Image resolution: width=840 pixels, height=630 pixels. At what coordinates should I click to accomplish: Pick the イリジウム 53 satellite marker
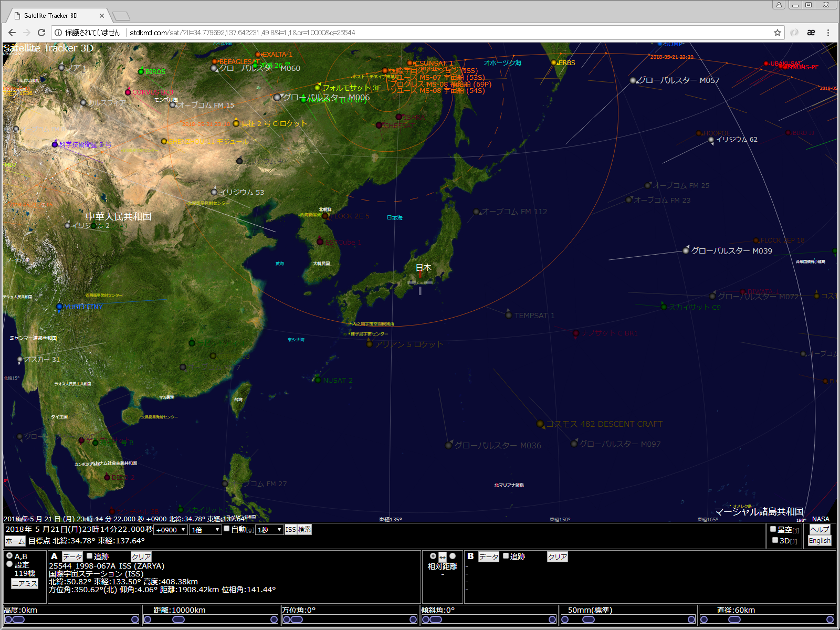[x=214, y=192]
